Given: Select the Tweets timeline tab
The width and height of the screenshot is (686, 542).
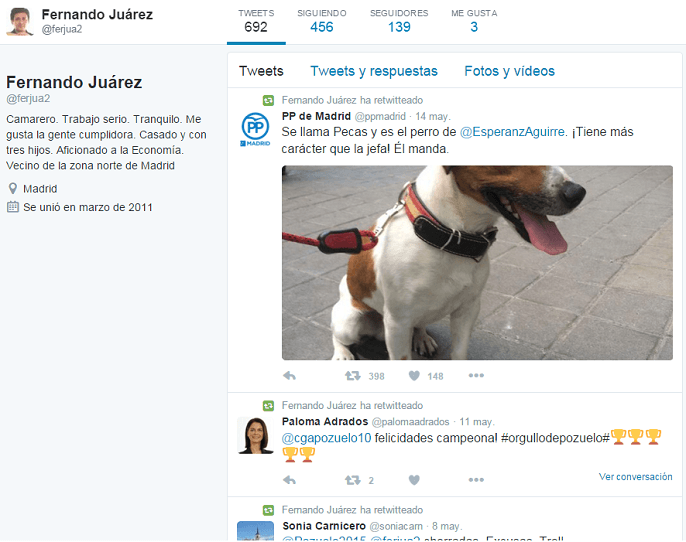Looking at the screenshot, I should point(261,71).
